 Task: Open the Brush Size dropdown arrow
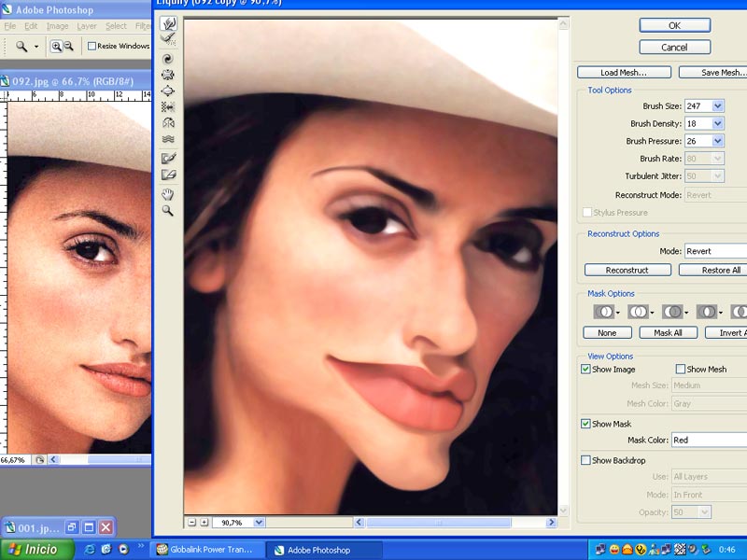717,106
